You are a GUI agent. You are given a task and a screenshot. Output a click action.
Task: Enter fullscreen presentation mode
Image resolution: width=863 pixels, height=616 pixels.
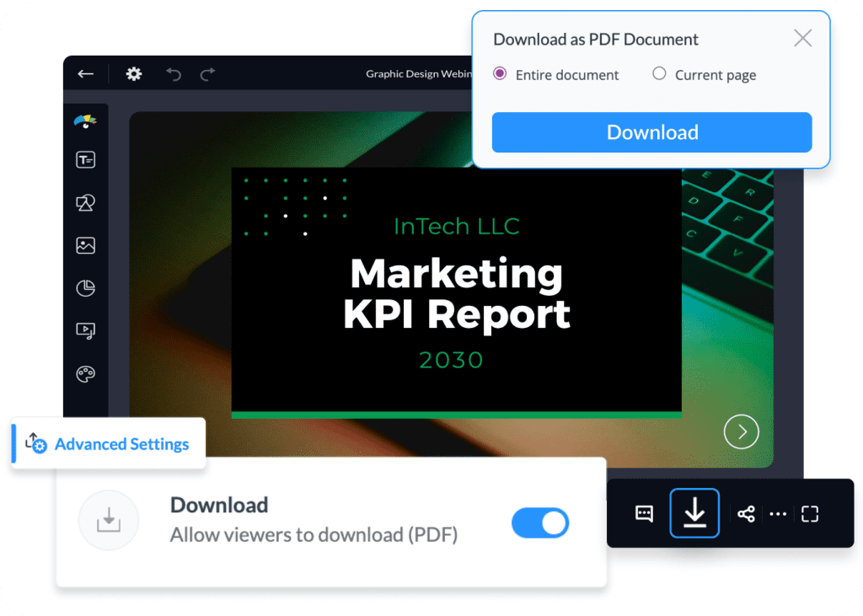pyautogui.click(x=809, y=512)
